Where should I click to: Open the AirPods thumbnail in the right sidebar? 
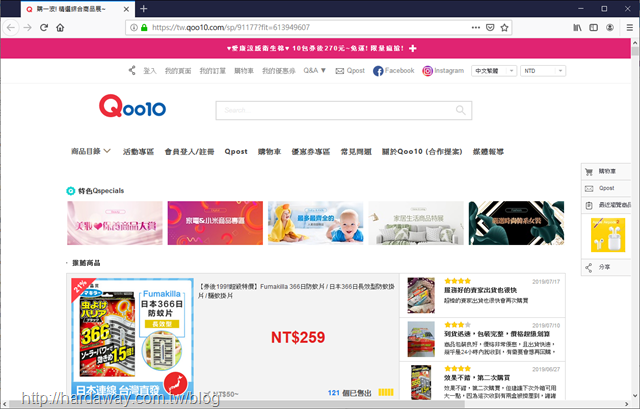click(608, 235)
